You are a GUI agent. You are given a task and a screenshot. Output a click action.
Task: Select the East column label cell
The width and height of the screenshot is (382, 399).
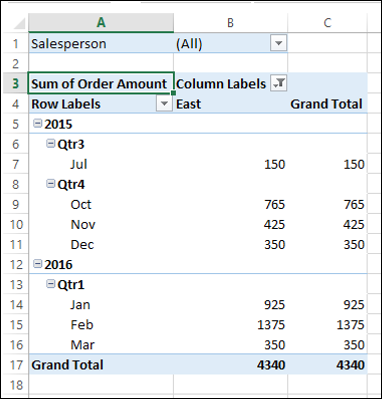point(230,104)
